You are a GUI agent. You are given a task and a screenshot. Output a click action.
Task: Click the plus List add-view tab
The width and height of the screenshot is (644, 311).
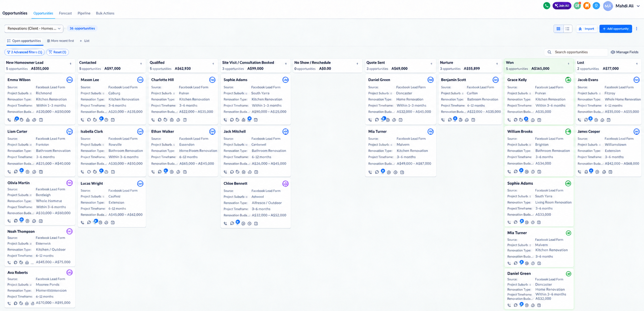click(85, 41)
